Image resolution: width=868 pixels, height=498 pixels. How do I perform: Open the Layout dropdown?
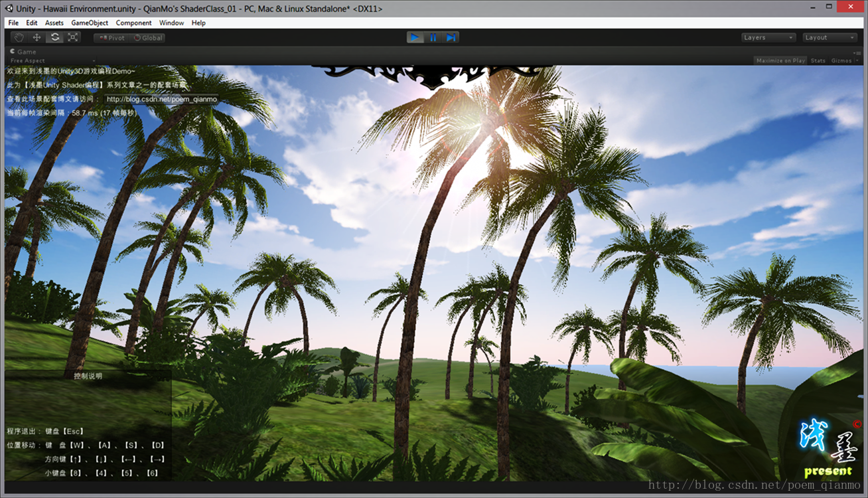pyautogui.click(x=830, y=38)
